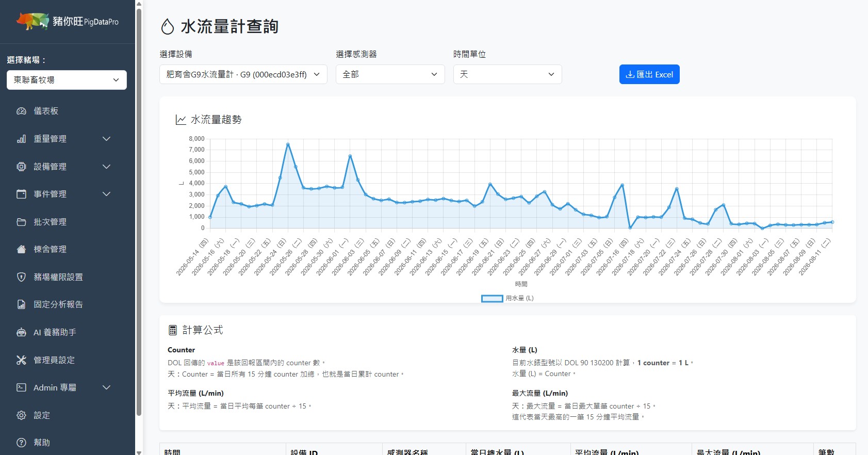This screenshot has height=455, width=868.
Task: Open the 選擇設備 device dropdown
Action: point(243,74)
